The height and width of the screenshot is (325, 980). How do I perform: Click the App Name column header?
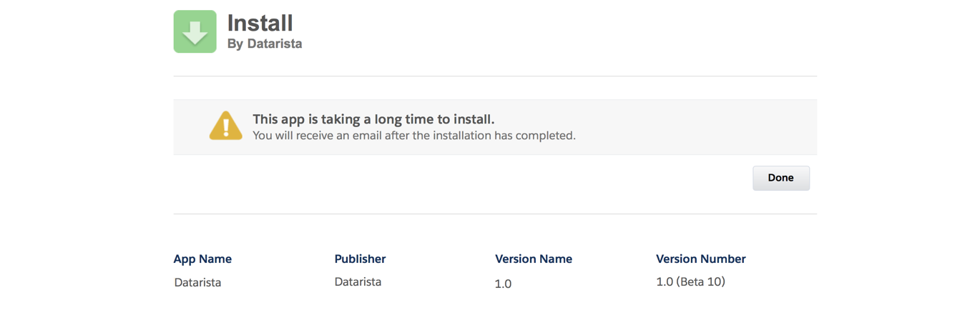pyautogui.click(x=202, y=259)
